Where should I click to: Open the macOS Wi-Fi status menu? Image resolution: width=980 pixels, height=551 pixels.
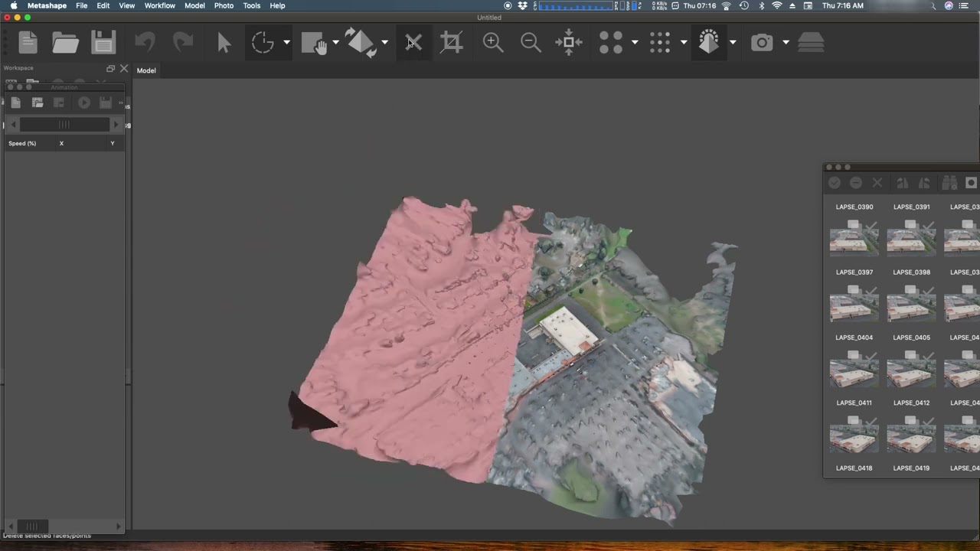tap(777, 5)
